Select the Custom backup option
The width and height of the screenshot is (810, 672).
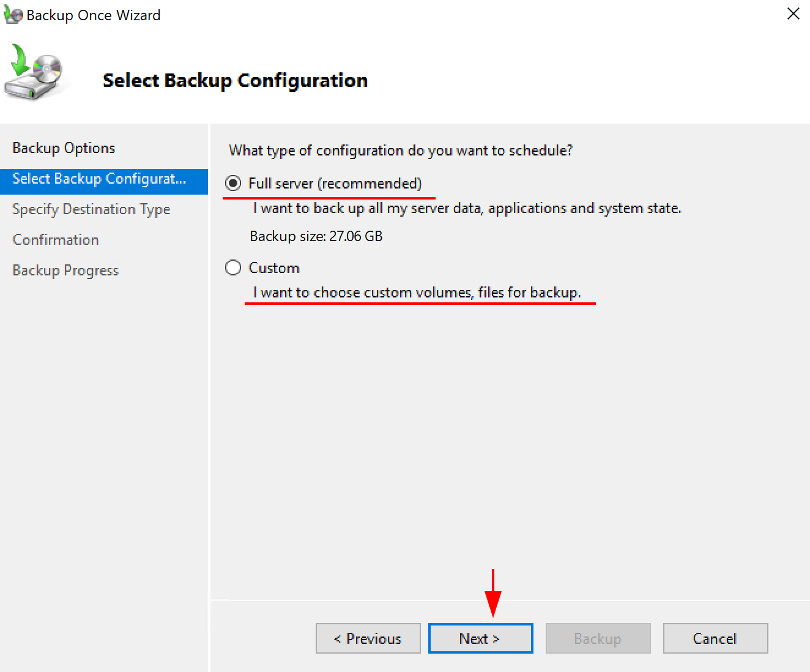[233, 267]
